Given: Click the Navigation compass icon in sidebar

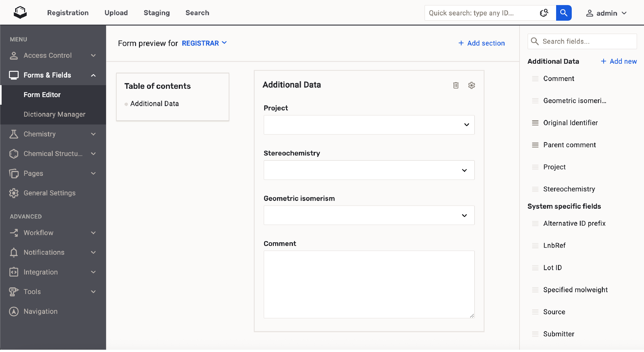Looking at the screenshot, I should tap(14, 311).
